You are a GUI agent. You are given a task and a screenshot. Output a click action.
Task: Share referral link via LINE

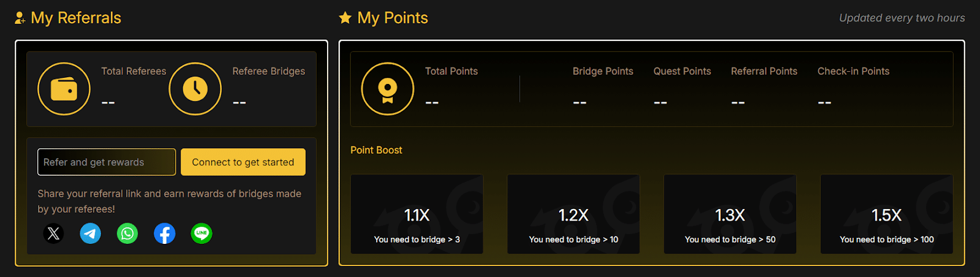click(x=202, y=233)
